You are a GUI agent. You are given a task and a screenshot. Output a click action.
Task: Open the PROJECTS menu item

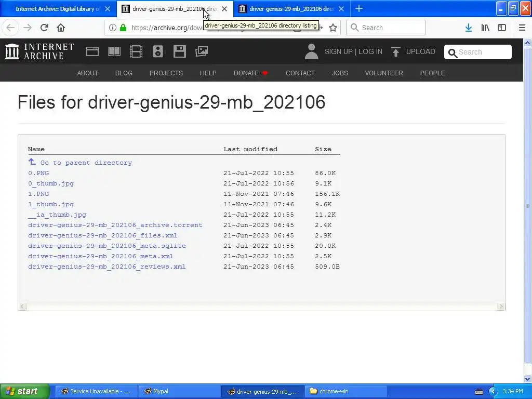click(166, 73)
